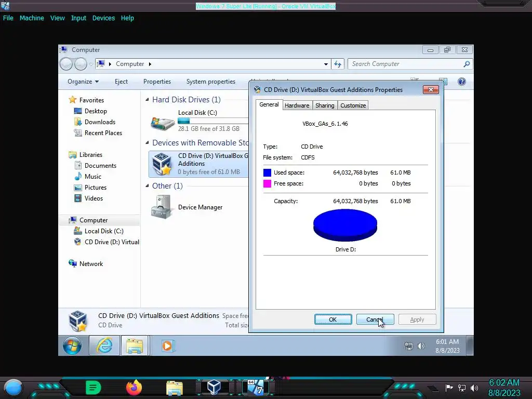The width and height of the screenshot is (532, 399).
Task: Open the Organize dropdown menu
Action: 83,82
